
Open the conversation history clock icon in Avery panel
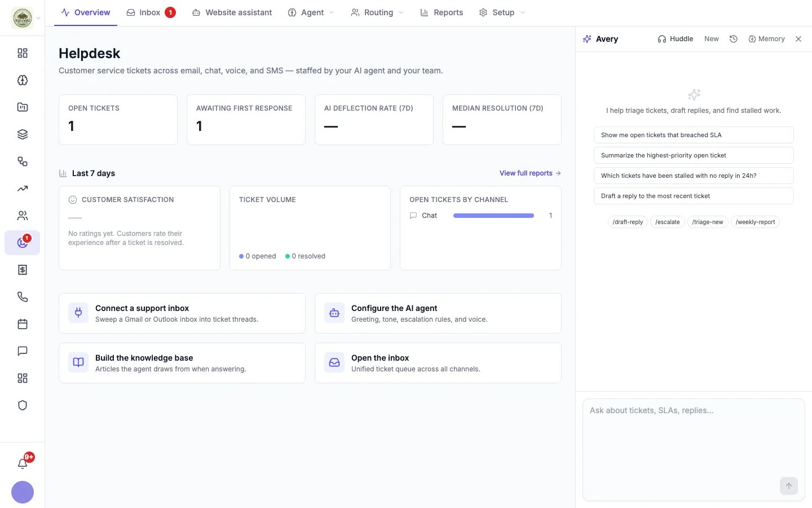[x=734, y=39]
